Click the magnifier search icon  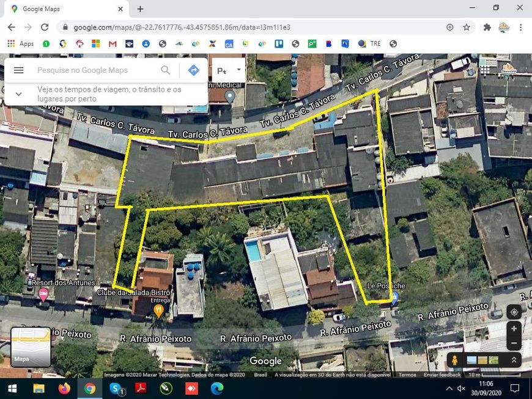point(166,70)
